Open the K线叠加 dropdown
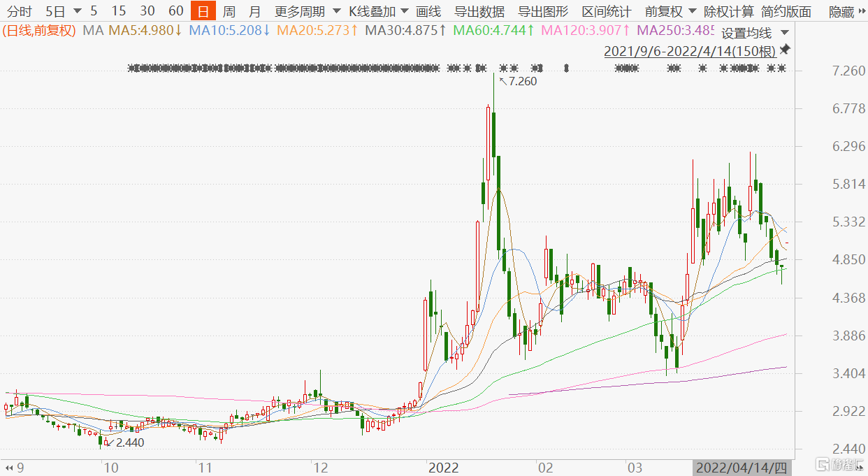 (x=405, y=12)
